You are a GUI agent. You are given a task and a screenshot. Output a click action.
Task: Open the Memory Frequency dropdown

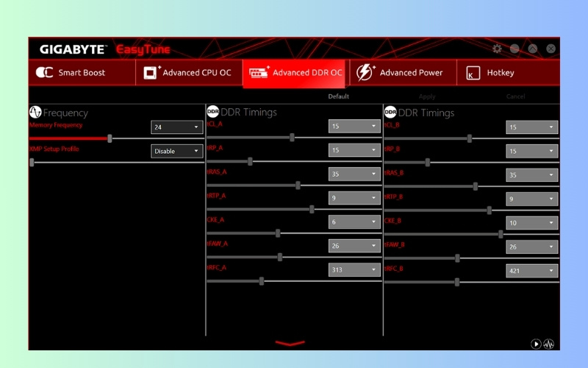coord(177,127)
